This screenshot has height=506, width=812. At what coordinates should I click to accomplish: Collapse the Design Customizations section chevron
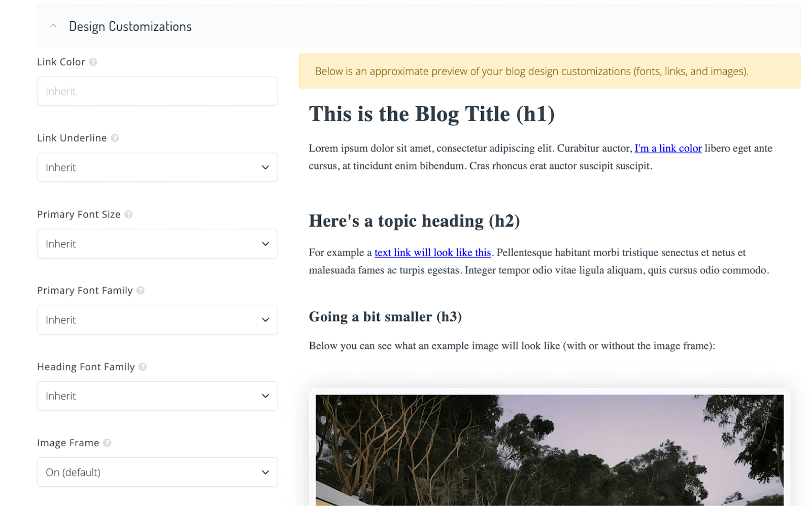(53, 26)
